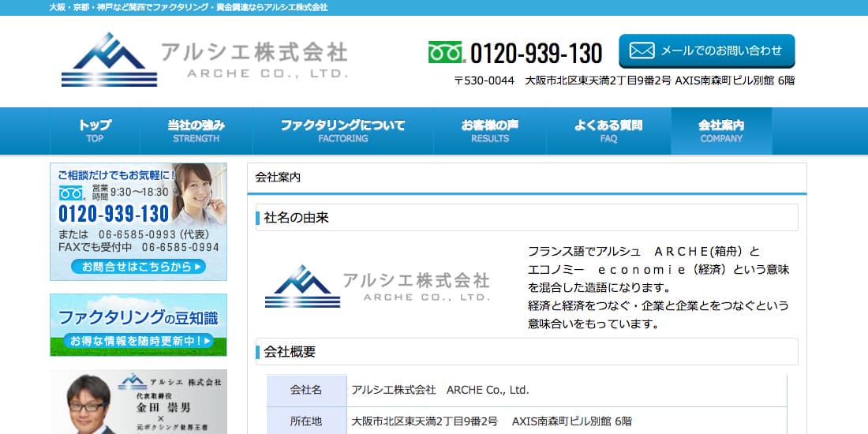Click the Arche mountain logo in the header
868x434 pixels.
(x=109, y=59)
